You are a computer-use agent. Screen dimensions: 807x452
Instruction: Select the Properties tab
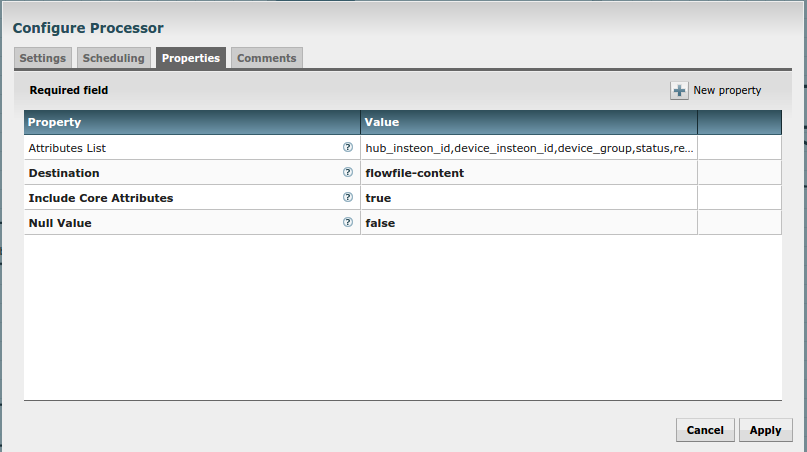click(191, 58)
